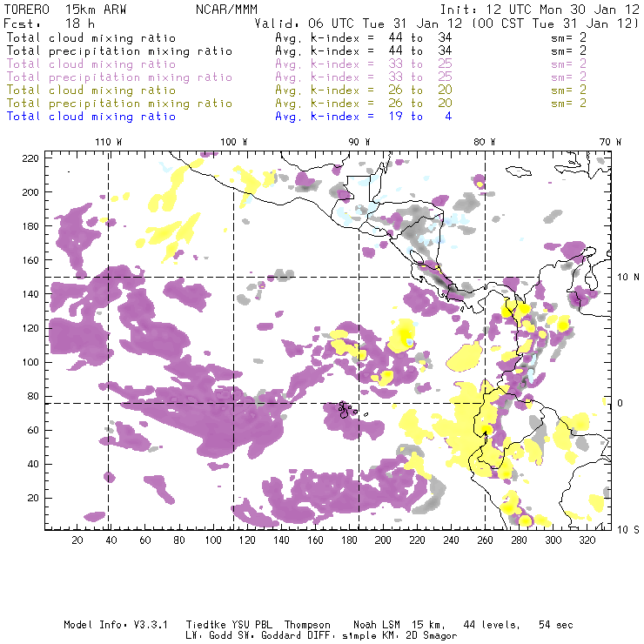Select the y-axis tick label "60"
This screenshot has height=644, width=644.
tap(33, 431)
